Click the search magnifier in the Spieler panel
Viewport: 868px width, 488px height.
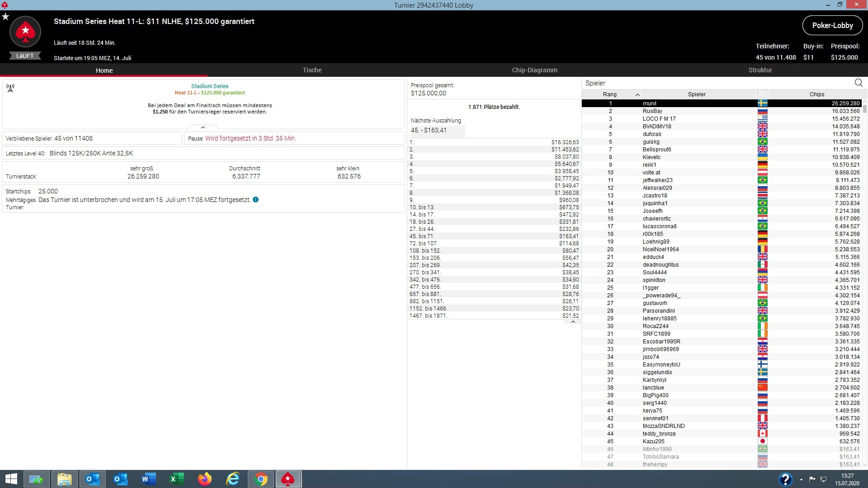coord(859,83)
